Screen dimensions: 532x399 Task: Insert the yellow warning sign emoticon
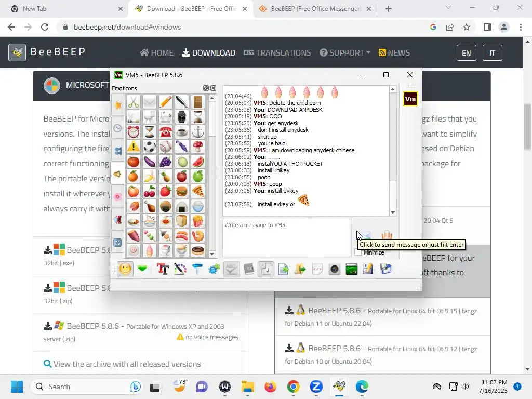click(134, 147)
